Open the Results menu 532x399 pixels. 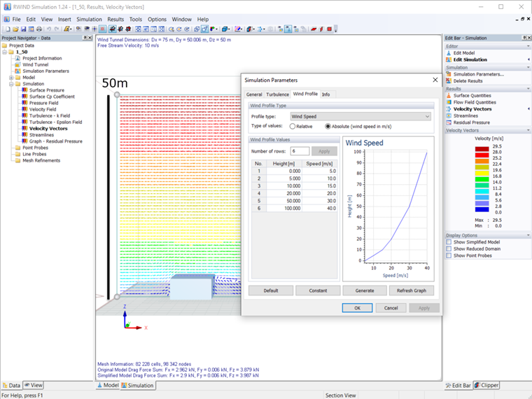[x=115, y=20]
